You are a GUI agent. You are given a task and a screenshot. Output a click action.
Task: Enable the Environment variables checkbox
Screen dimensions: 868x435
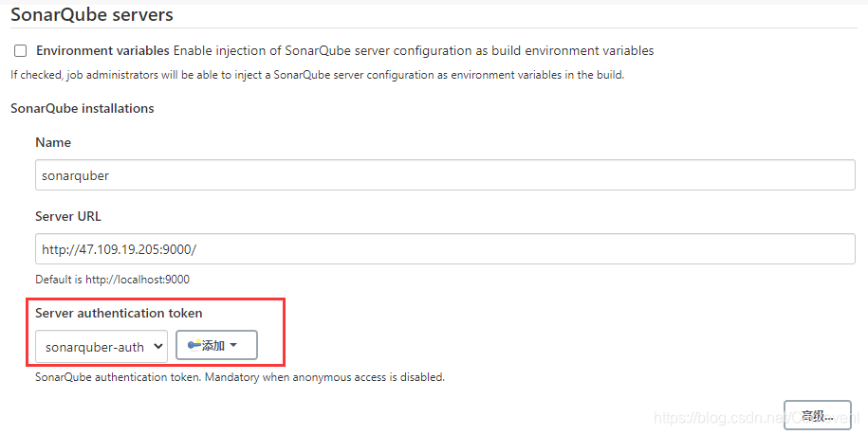tap(21, 51)
